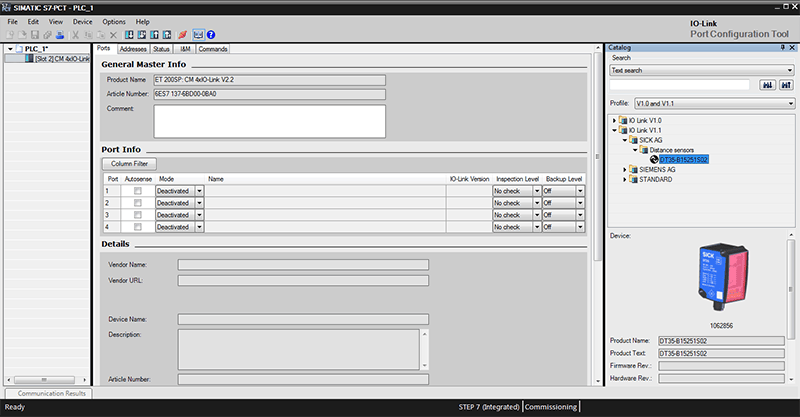
Task: Open Mode dropdown for port 3
Action: tap(199, 215)
